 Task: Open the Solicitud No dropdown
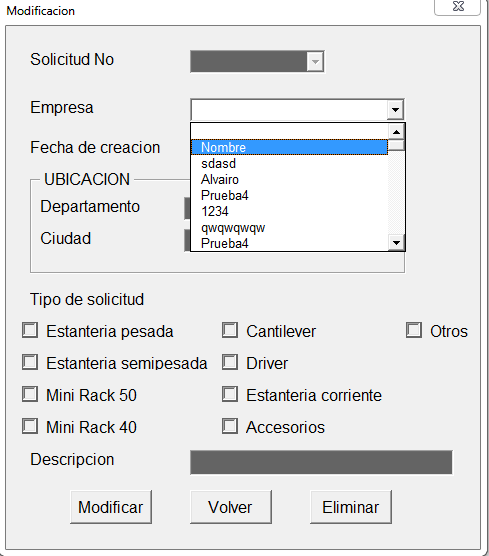pyautogui.click(x=315, y=62)
